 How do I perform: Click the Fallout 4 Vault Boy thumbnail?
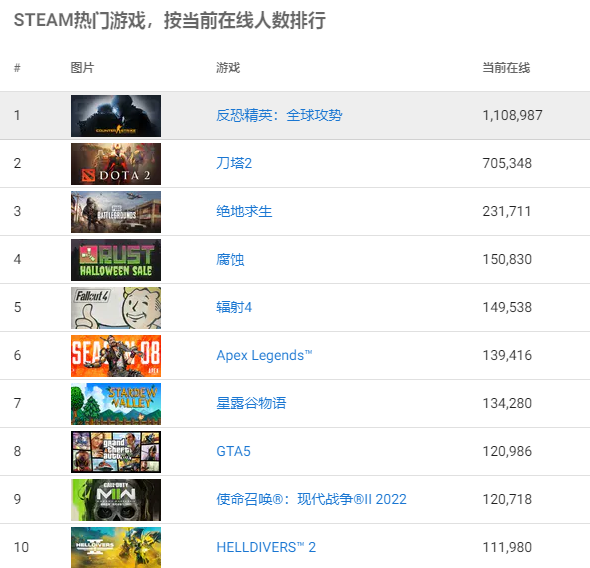pos(116,308)
